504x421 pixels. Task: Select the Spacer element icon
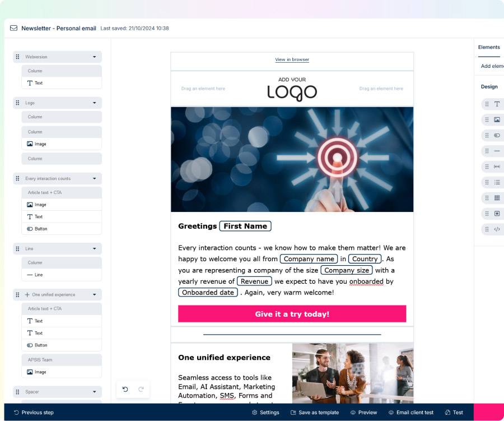(x=497, y=167)
